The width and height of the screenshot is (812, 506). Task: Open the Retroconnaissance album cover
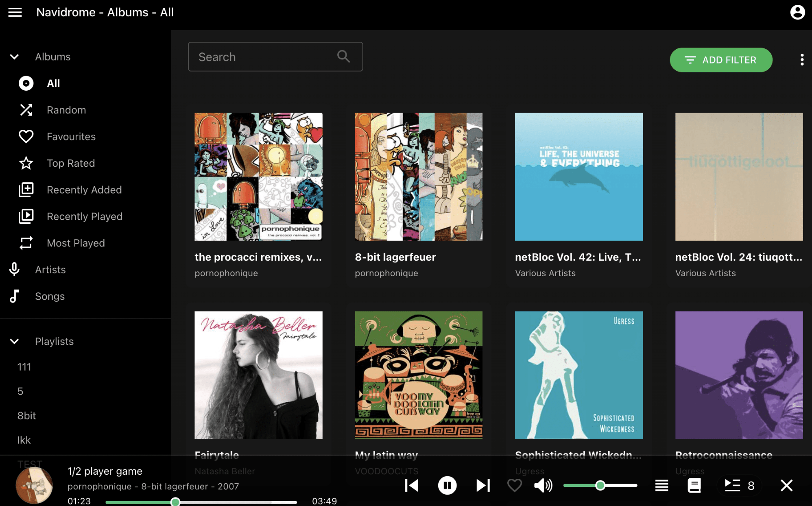pyautogui.click(x=739, y=375)
